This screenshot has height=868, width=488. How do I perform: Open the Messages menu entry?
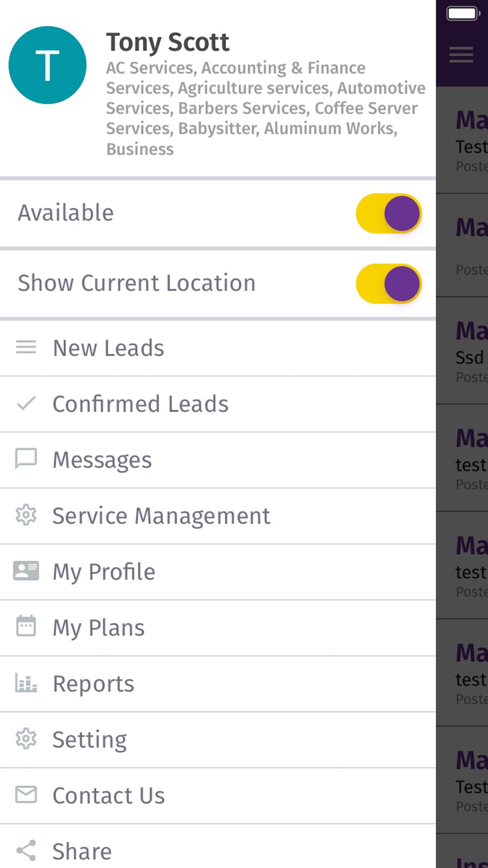[102, 460]
